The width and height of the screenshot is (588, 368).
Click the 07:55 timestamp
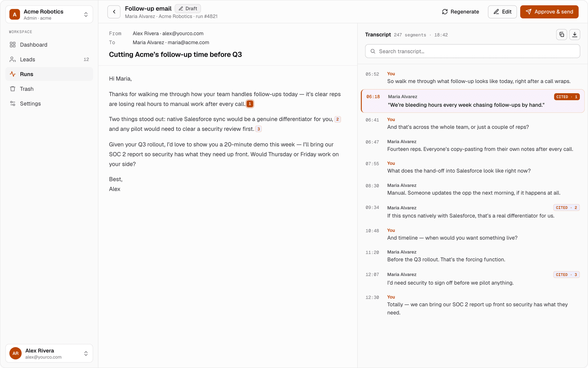pyautogui.click(x=372, y=164)
